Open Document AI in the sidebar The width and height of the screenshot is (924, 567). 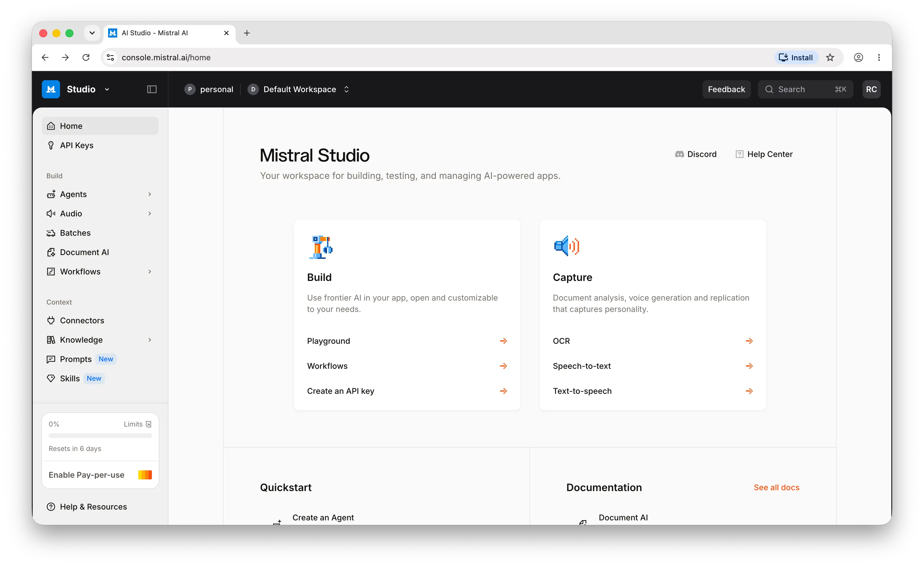coord(100,253)
